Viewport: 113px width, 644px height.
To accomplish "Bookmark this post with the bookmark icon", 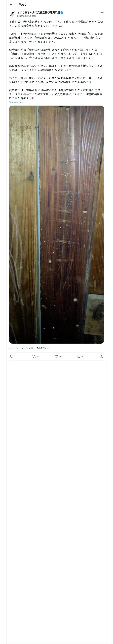I will [x=79, y=356].
